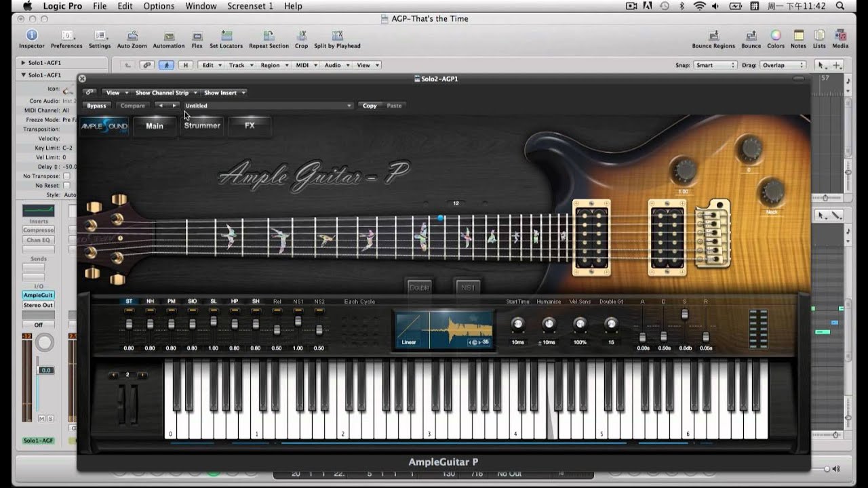Open the Show Channel Strip dropdown
Screen dimensions: 868x488
(x=166, y=93)
